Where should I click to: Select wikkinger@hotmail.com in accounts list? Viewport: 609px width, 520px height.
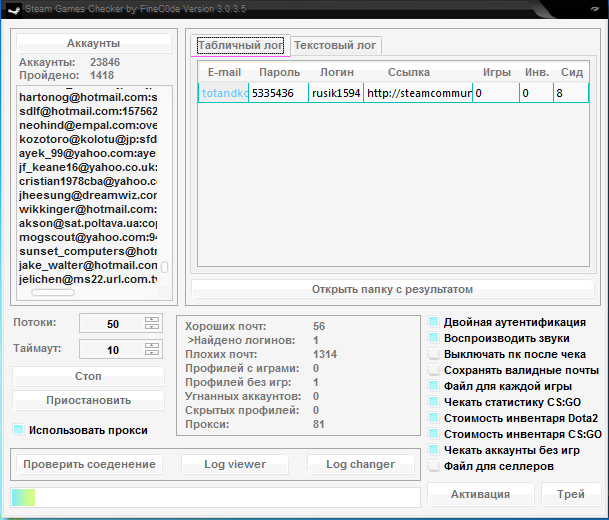point(88,209)
